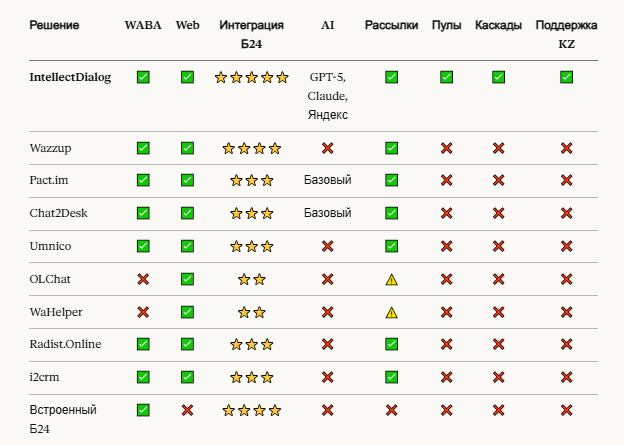Click red cross under Web for Встроенный Б24

pyautogui.click(x=187, y=410)
